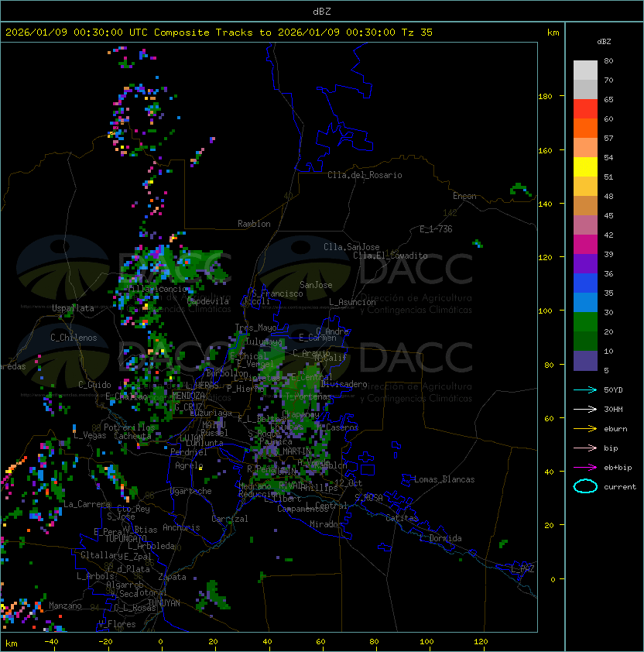This screenshot has height=652, width=644.
Task: Select the slate 10 dBZ color band
Action: [585, 361]
